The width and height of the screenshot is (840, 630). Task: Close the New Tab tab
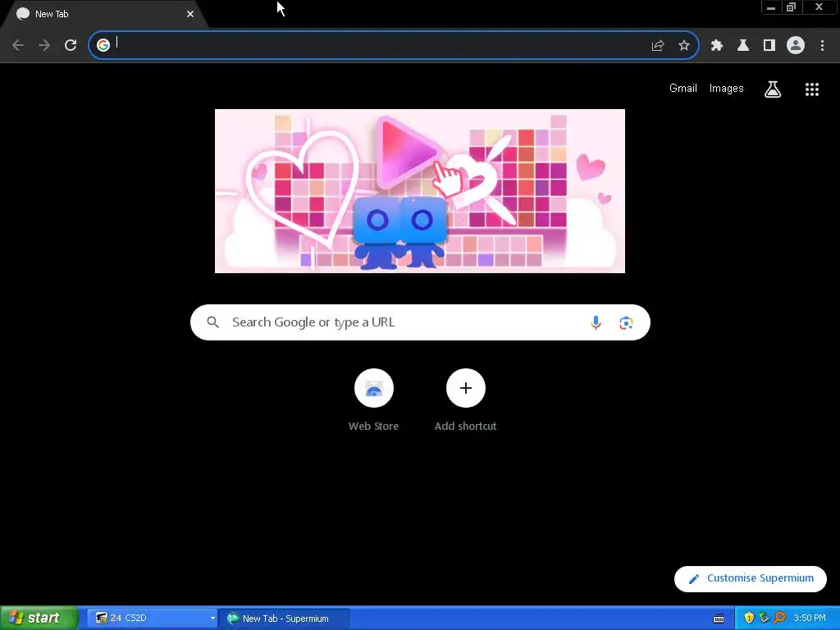coord(190,14)
